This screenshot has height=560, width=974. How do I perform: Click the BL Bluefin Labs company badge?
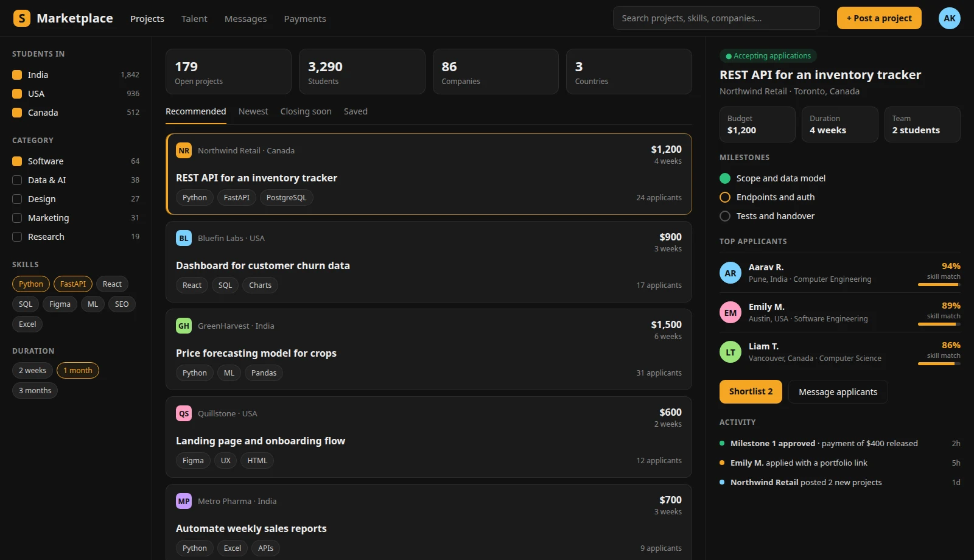click(x=184, y=238)
